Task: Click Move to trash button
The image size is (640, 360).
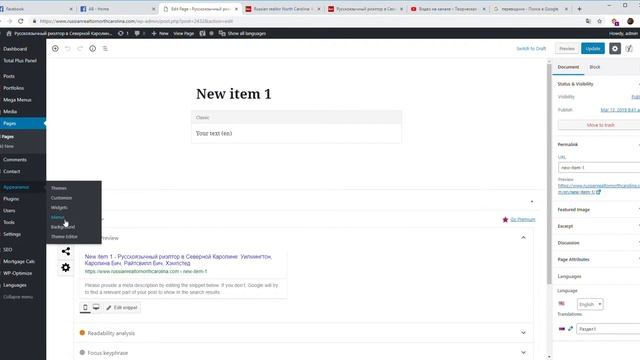Action: point(600,125)
